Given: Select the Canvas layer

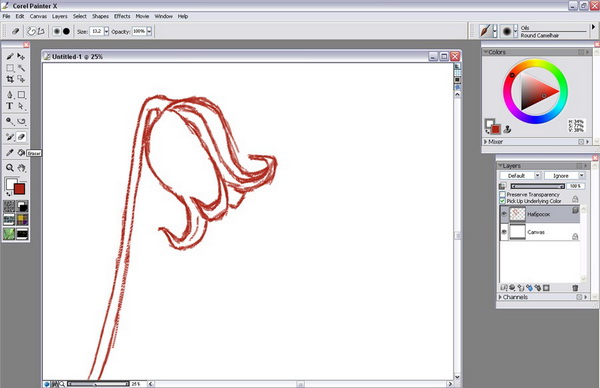Looking at the screenshot, I should [540, 232].
